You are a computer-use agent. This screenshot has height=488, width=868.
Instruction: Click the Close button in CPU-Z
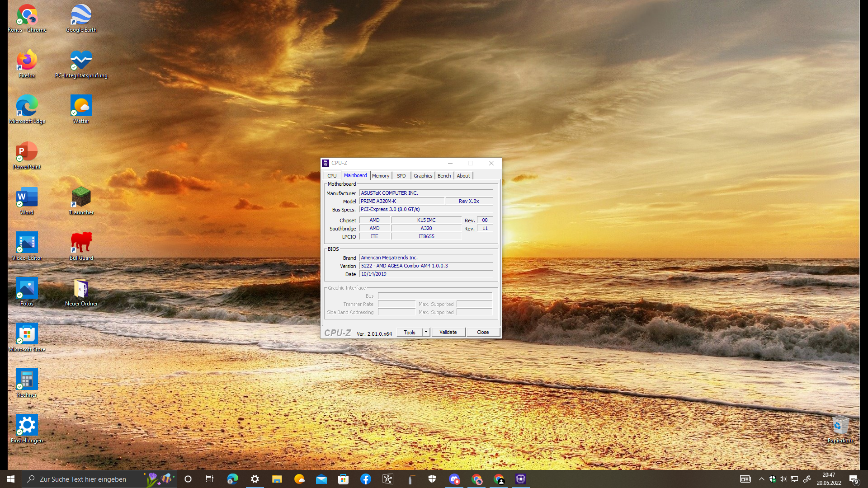[x=483, y=332]
